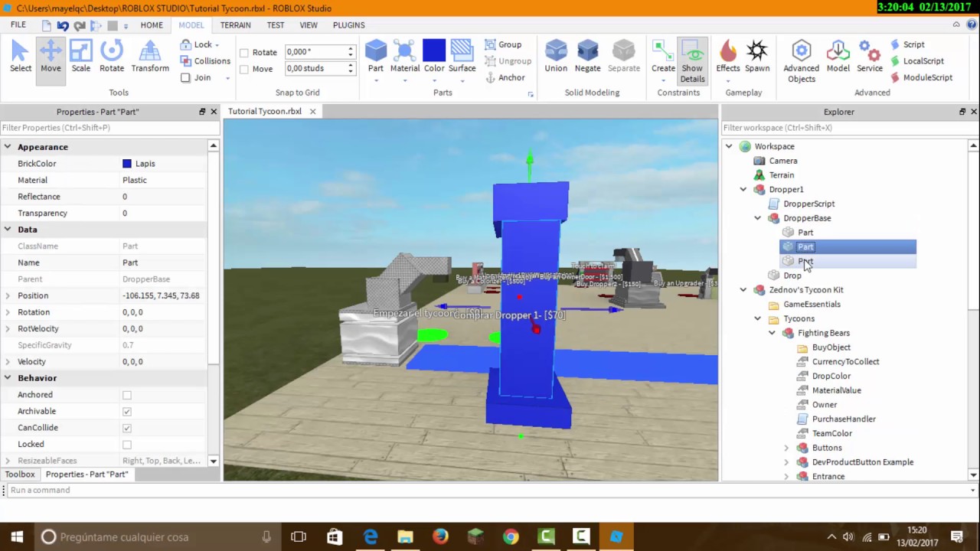Open the Material picker
The height and width of the screenshot is (551, 980).
coord(404,57)
